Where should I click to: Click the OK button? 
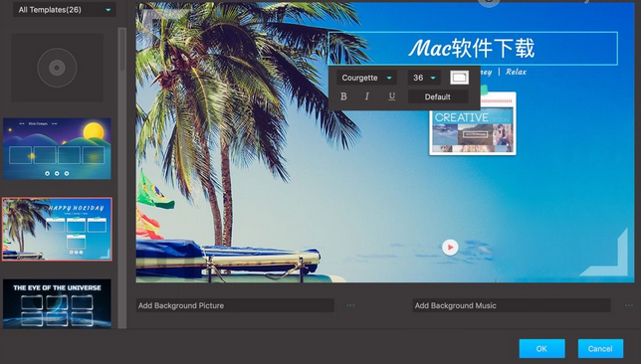tap(542, 348)
